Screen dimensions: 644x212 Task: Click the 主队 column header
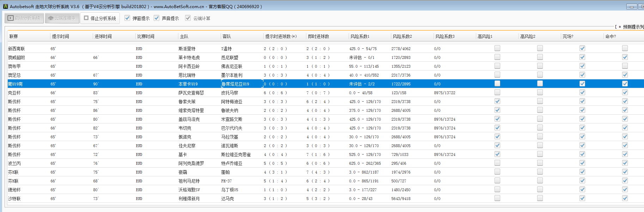(184, 36)
